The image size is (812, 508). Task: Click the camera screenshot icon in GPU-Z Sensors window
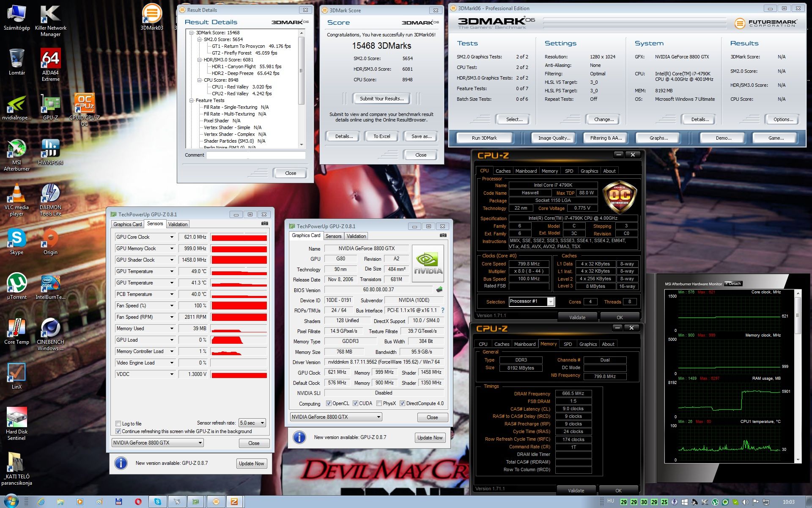tap(264, 224)
